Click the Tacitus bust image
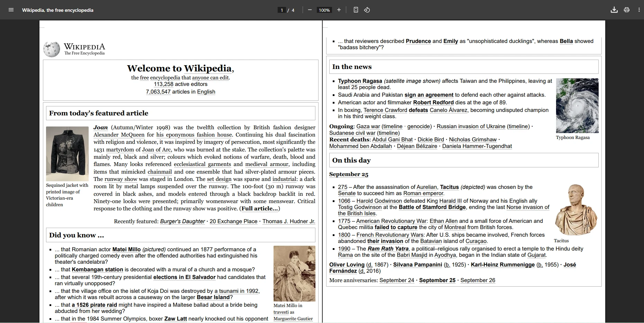Screen dimensions: 644x323 click(x=576, y=210)
